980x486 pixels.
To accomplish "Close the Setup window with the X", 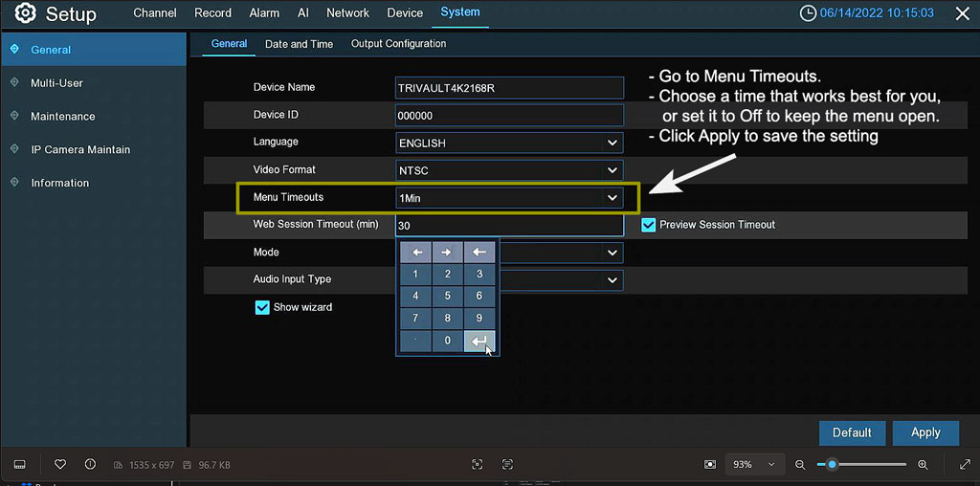I will pyautogui.click(x=963, y=13).
